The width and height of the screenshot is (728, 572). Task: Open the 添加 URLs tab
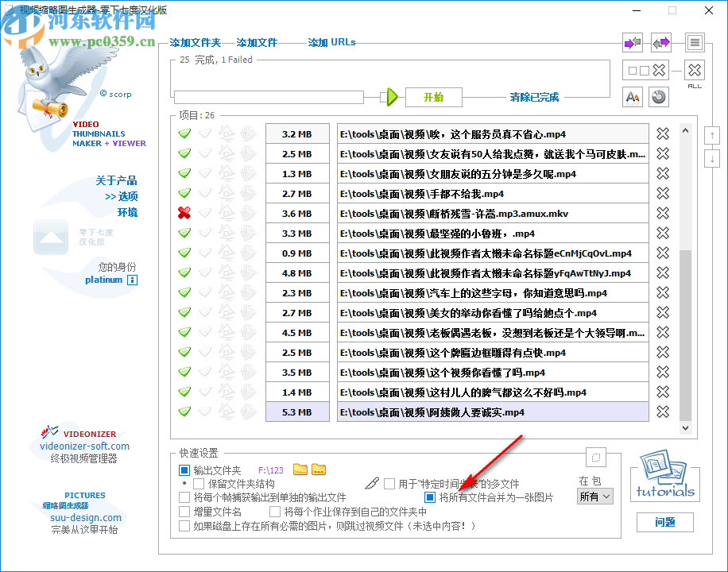(331, 43)
